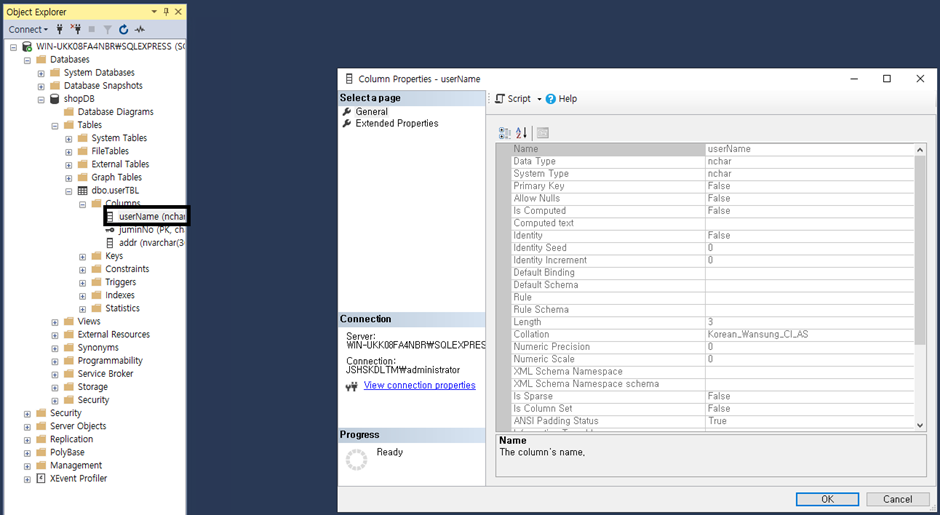Expand the Programmability folder
Viewport: 940px width, 515px height.
tap(55, 362)
